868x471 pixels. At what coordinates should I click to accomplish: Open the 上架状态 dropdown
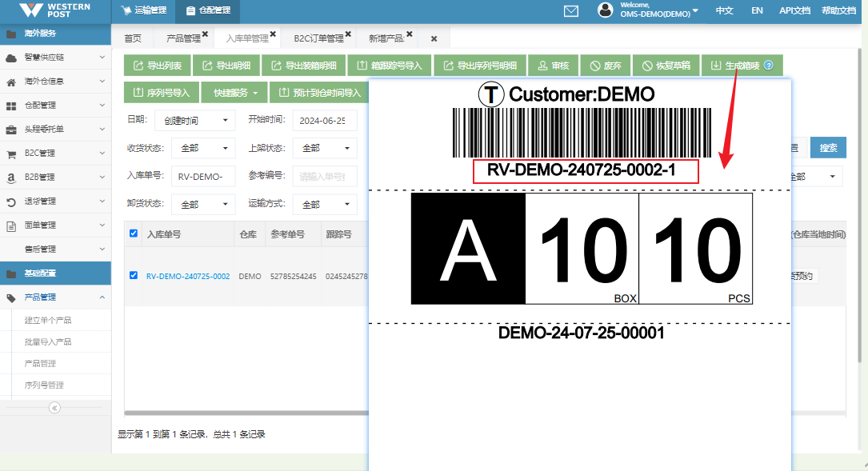[x=325, y=148]
